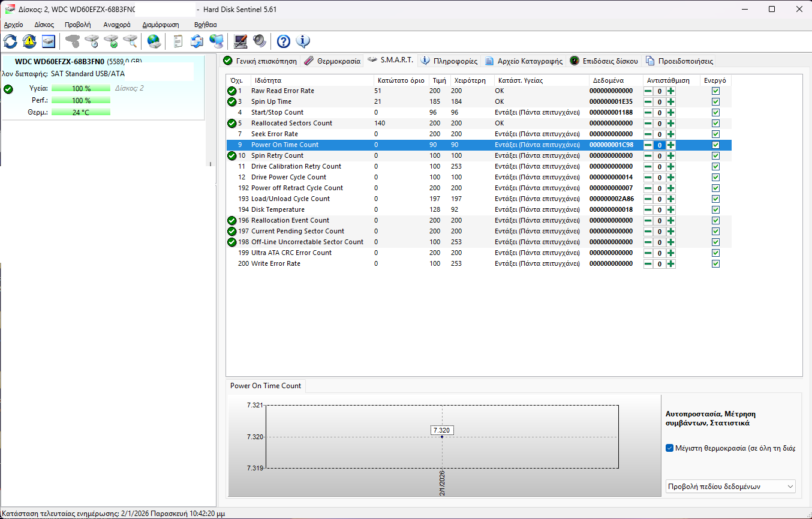Screen dimensions: 812x519
Task: Uncheck the Ενεργό checkbox for Raw Read Error Rate
Action: pos(715,91)
